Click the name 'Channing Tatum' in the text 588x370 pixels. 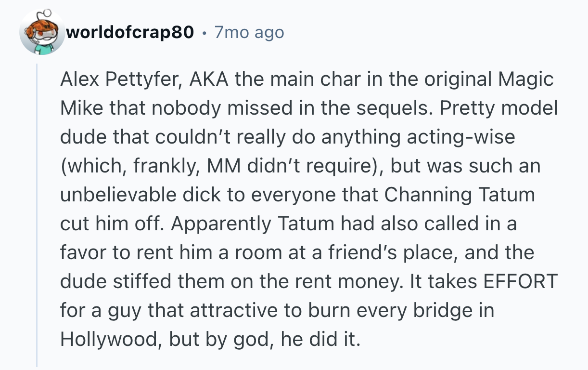pos(460,195)
